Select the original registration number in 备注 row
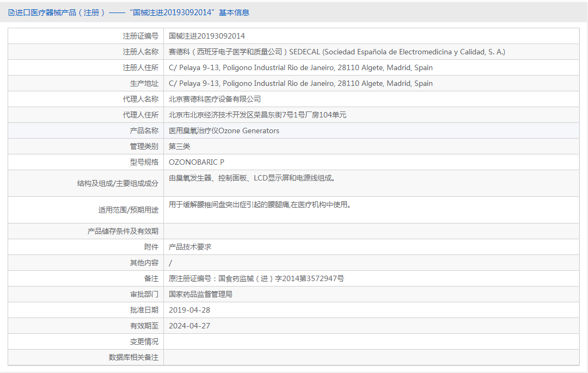 click(x=256, y=278)
